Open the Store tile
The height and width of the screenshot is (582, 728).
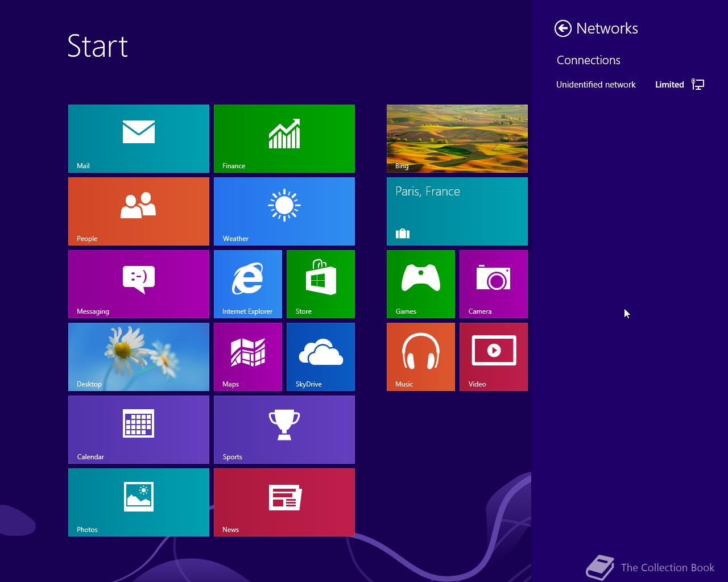321,284
